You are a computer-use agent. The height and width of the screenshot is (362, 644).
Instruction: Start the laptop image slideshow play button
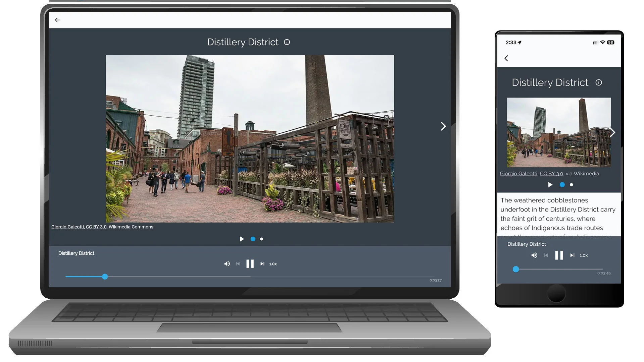tap(242, 239)
